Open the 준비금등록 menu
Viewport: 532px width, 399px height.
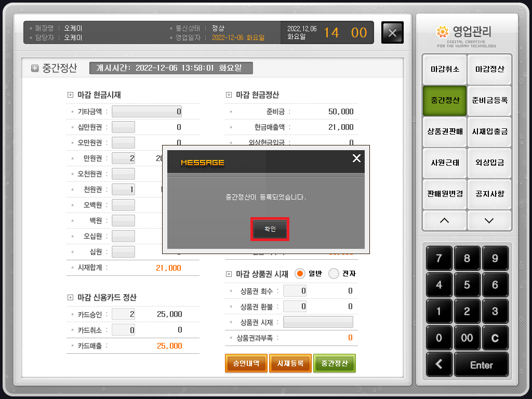489,100
